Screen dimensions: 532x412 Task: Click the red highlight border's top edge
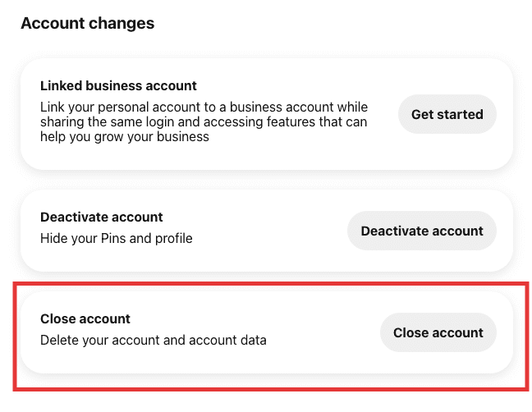coord(271,283)
